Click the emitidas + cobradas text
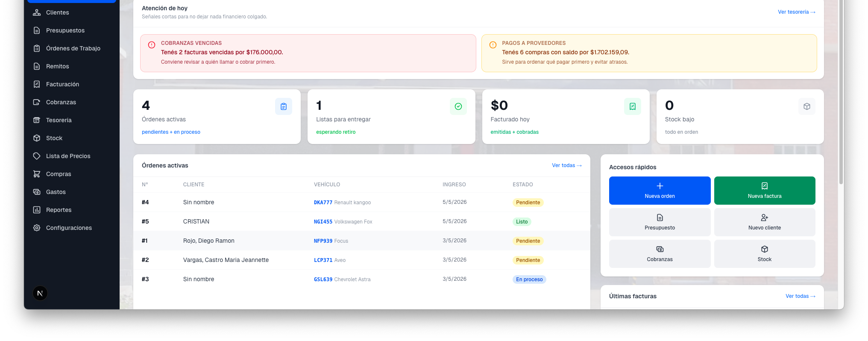 coord(514,132)
